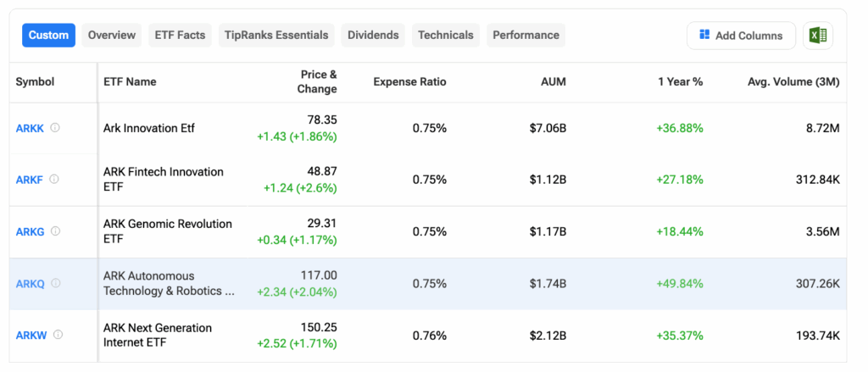Show the Dividends tab
This screenshot has width=868, height=372.
(373, 35)
